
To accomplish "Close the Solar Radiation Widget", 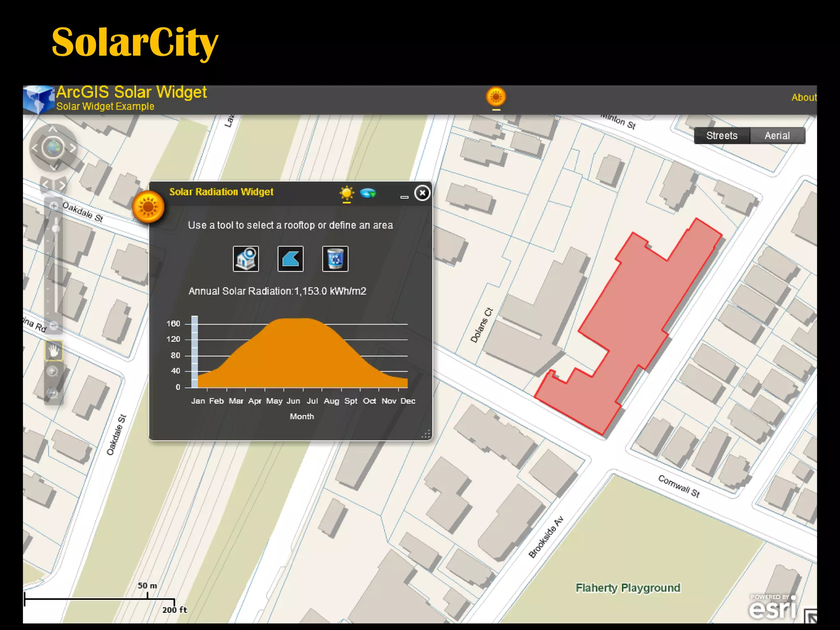I will click(422, 193).
